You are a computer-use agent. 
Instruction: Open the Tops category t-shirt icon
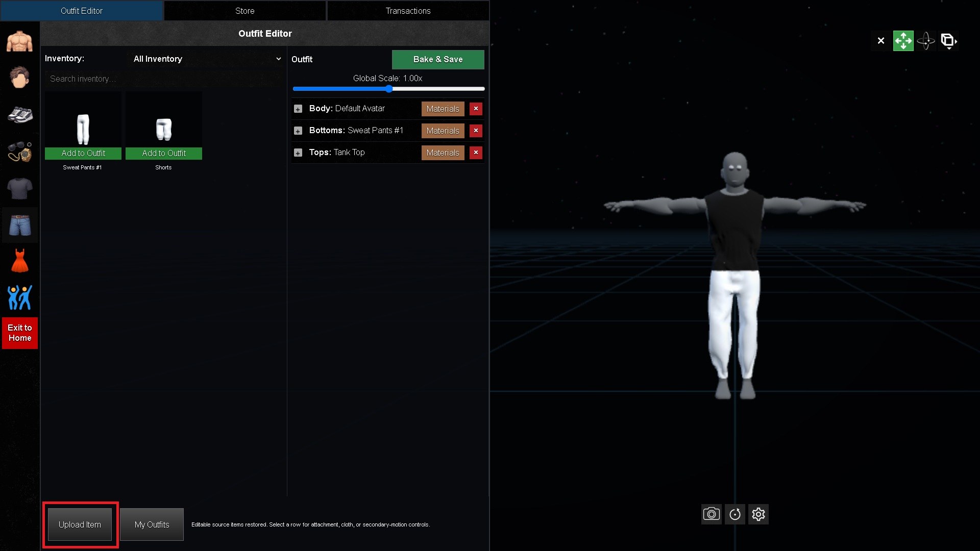pyautogui.click(x=19, y=188)
